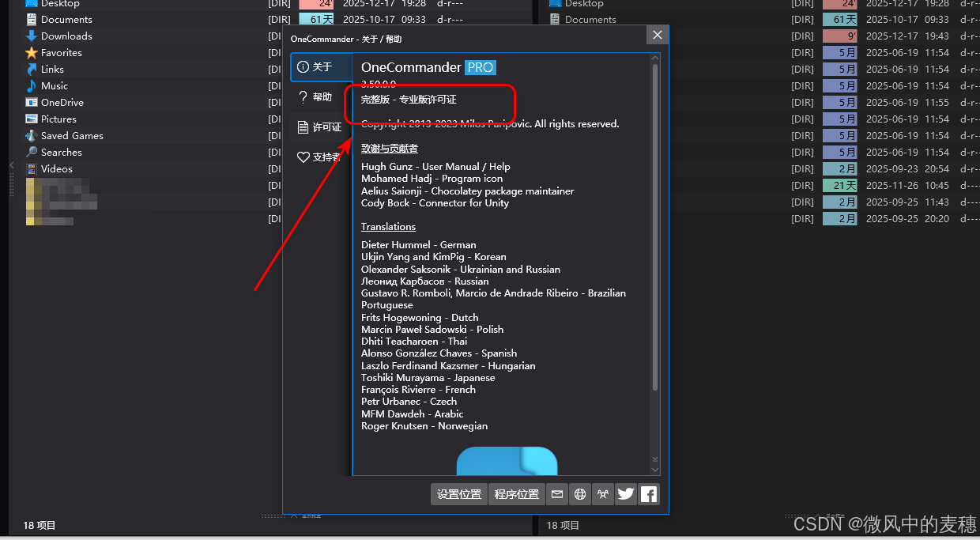This screenshot has width=980, height=540.
Task: Click 'Hugh Gunz - User Manual / Help' line
Action: pos(435,166)
